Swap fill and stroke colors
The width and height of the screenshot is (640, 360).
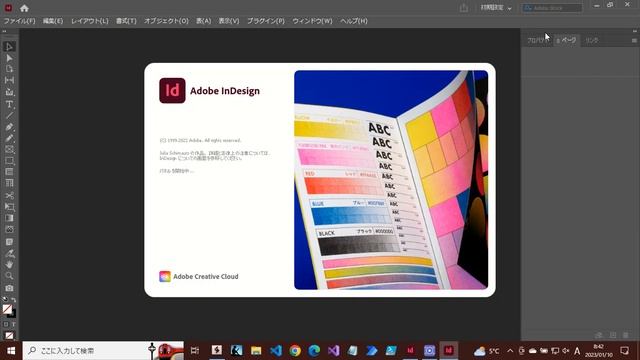click(13, 300)
